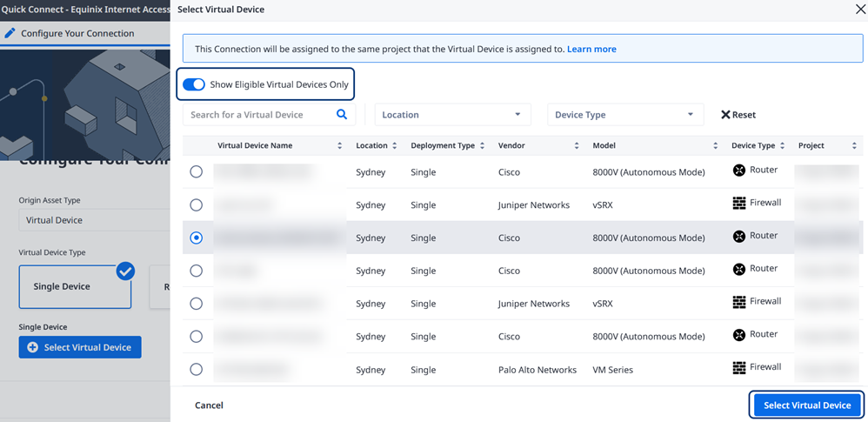The width and height of the screenshot is (868, 422).
Task: Sort by Virtual Device Name column arrows
Action: coord(339,145)
